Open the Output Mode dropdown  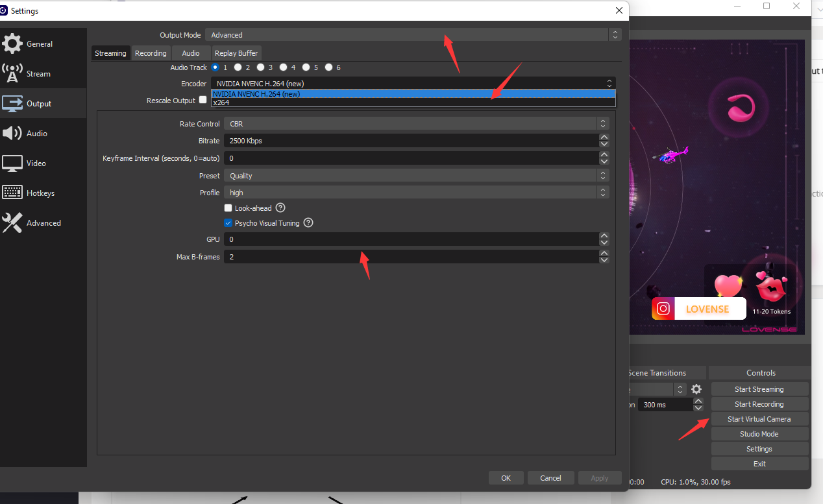(413, 35)
